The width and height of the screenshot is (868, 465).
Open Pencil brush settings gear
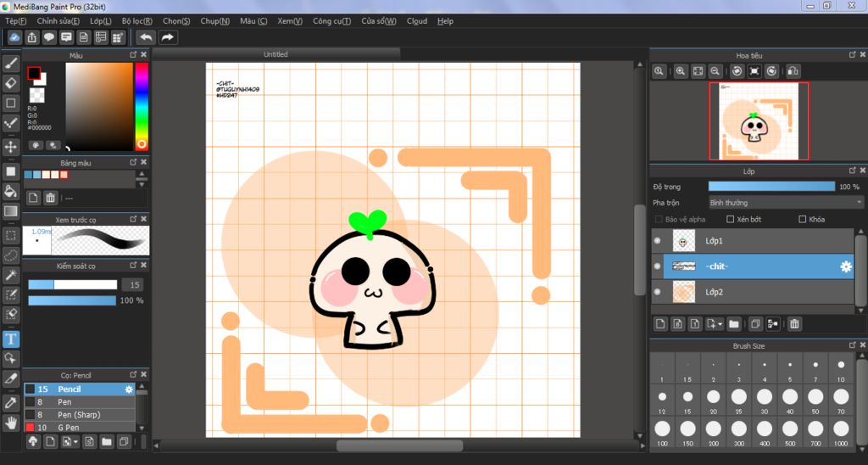129,389
